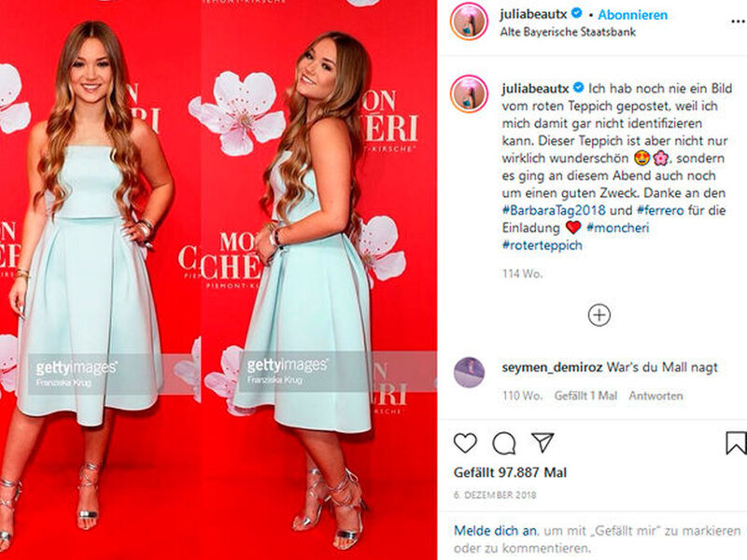View the list of 97.887 likes
747x560 pixels.
(510, 472)
